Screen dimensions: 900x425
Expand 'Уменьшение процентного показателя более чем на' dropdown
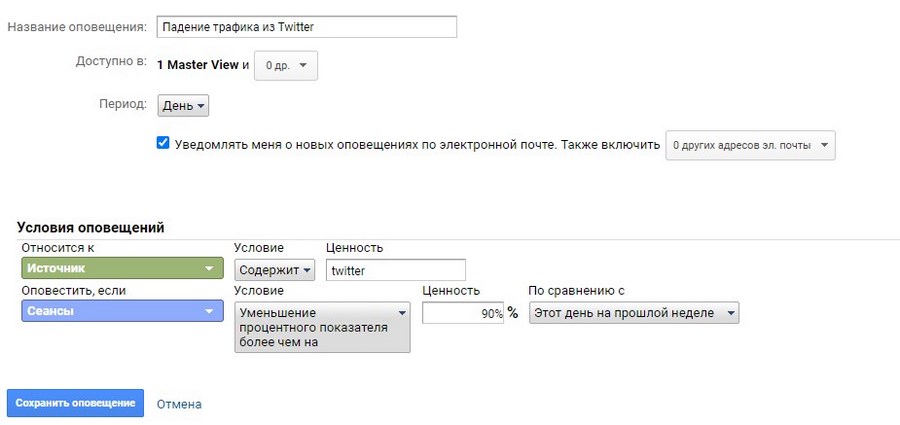pyautogui.click(x=323, y=327)
